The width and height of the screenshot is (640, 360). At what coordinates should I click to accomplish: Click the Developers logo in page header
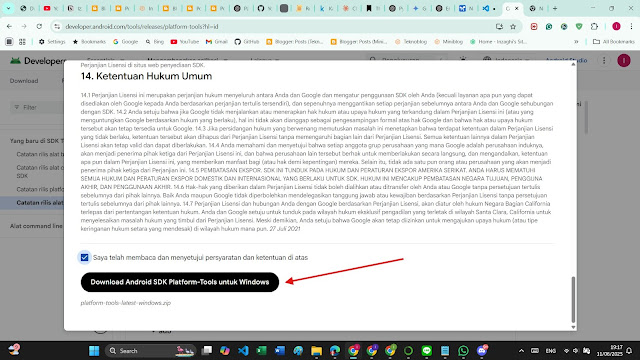point(38,61)
